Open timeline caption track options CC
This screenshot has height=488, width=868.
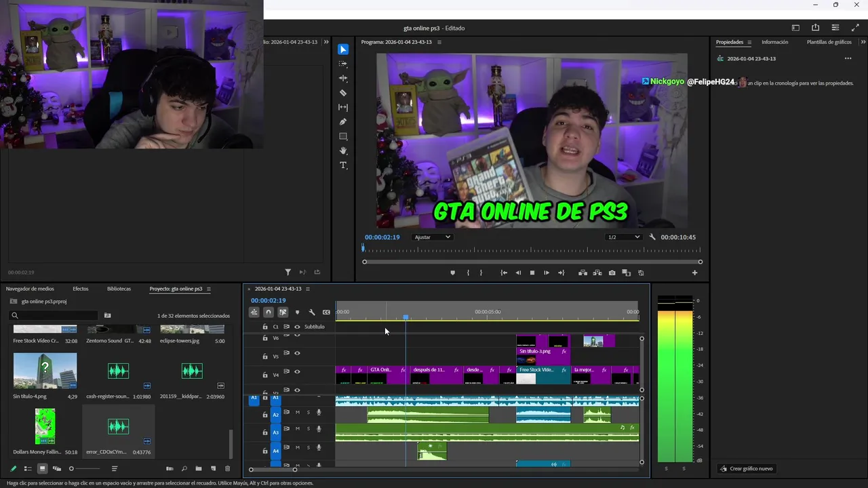tap(326, 312)
